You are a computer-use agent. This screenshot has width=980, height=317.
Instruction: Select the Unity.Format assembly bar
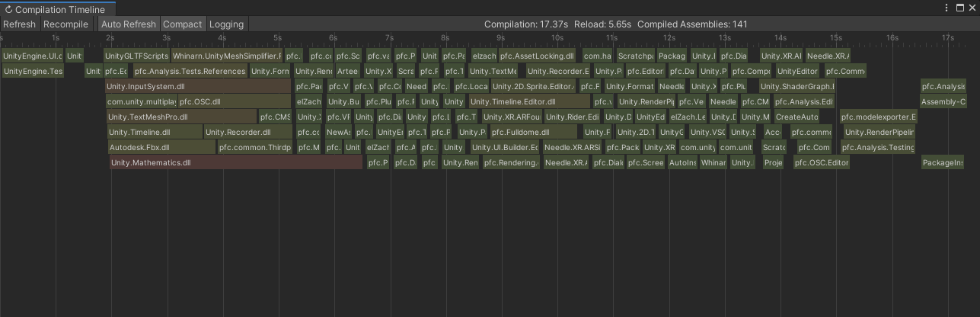pyautogui.click(x=630, y=86)
